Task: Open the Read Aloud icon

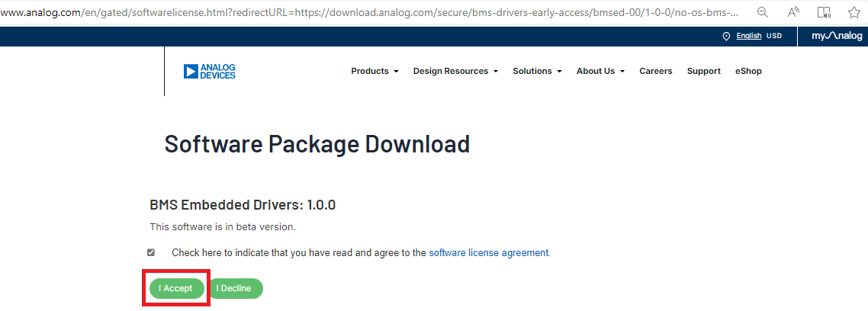Action: click(x=793, y=12)
